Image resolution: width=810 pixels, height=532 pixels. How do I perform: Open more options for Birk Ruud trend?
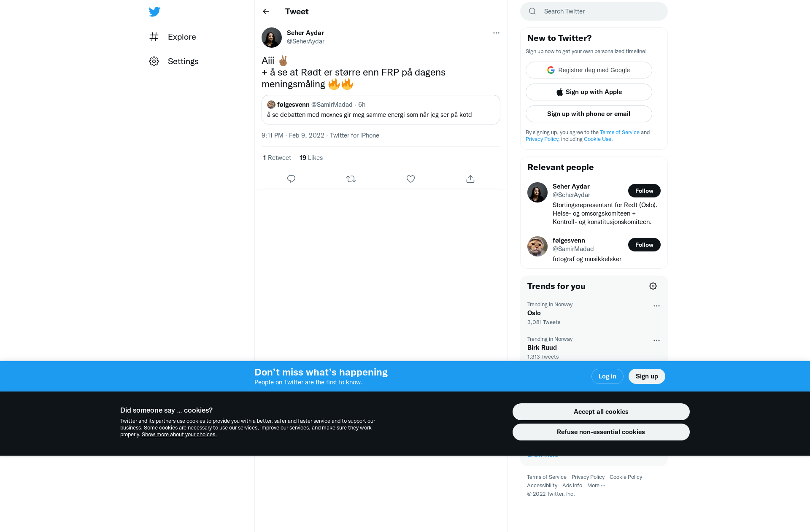click(656, 340)
